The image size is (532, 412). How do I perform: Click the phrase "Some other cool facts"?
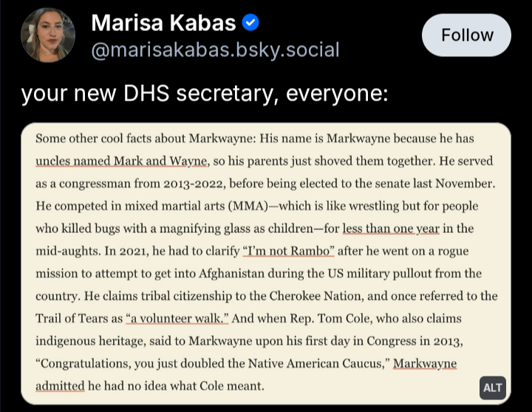[90, 138]
